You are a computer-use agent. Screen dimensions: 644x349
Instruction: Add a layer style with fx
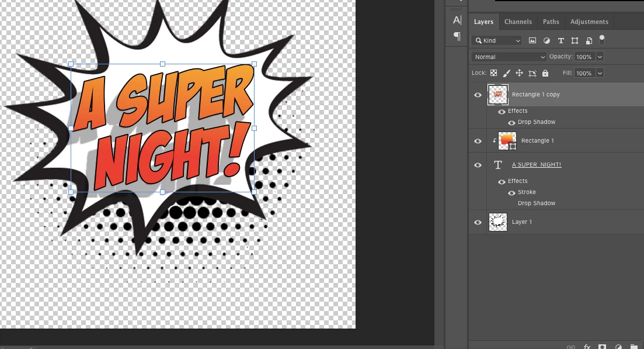[587, 347]
